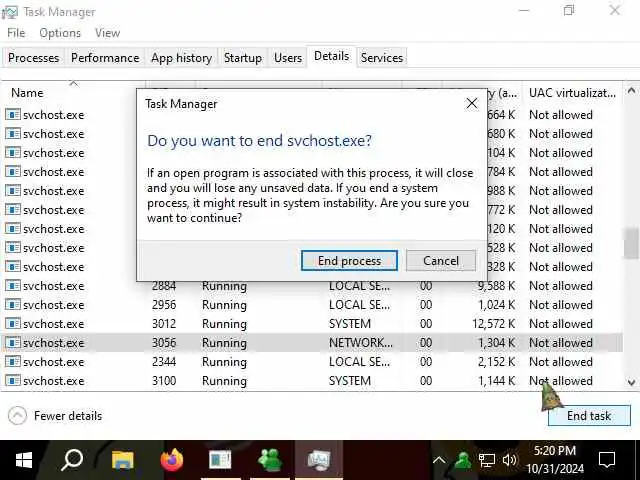Open the File menu
The height and width of the screenshot is (480, 640).
[16, 33]
